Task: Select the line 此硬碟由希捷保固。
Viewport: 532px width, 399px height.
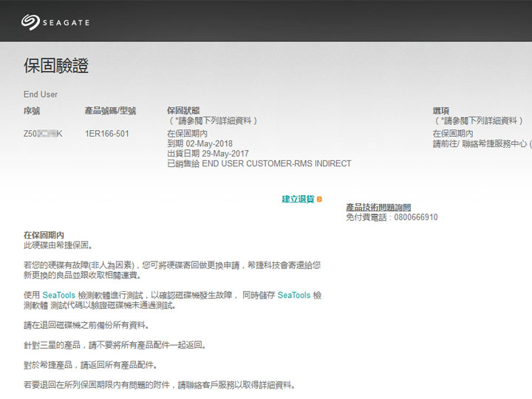Action: pyautogui.click(x=58, y=245)
